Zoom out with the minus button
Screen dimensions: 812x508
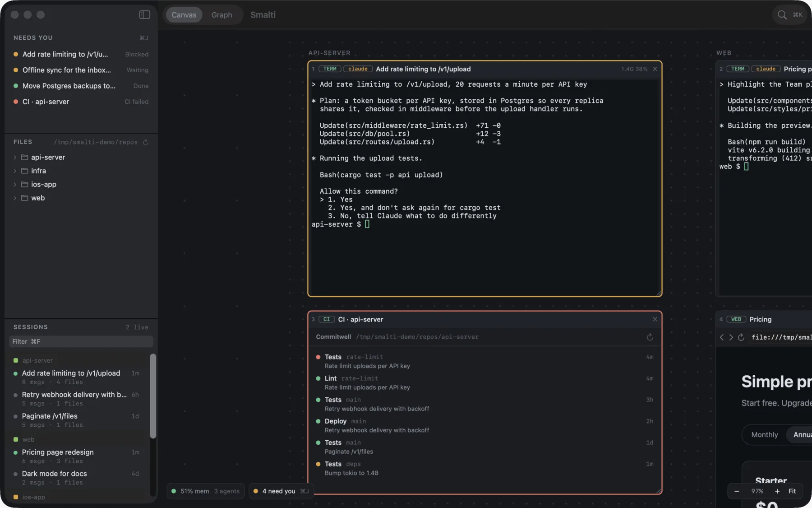pyautogui.click(x=737, y=491)
